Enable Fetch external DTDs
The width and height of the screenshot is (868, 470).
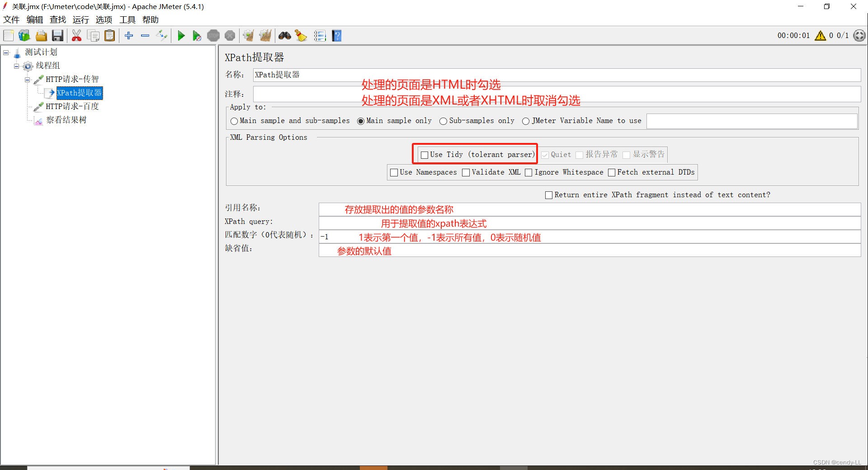(612, 172)
